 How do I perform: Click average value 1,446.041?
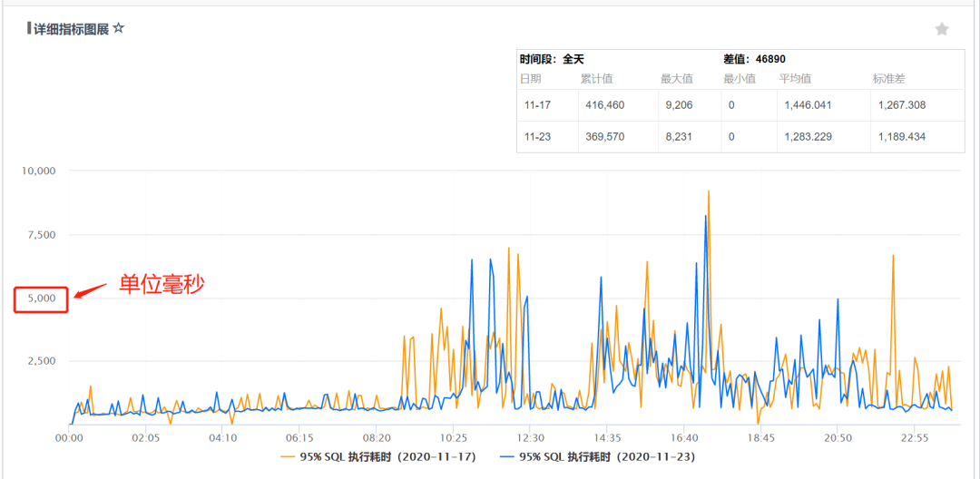(808, 105)
